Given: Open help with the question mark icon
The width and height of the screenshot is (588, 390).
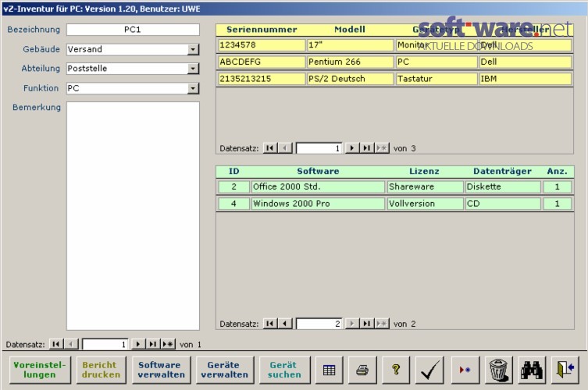Looking at the screenshot, I should coord(396,370).
